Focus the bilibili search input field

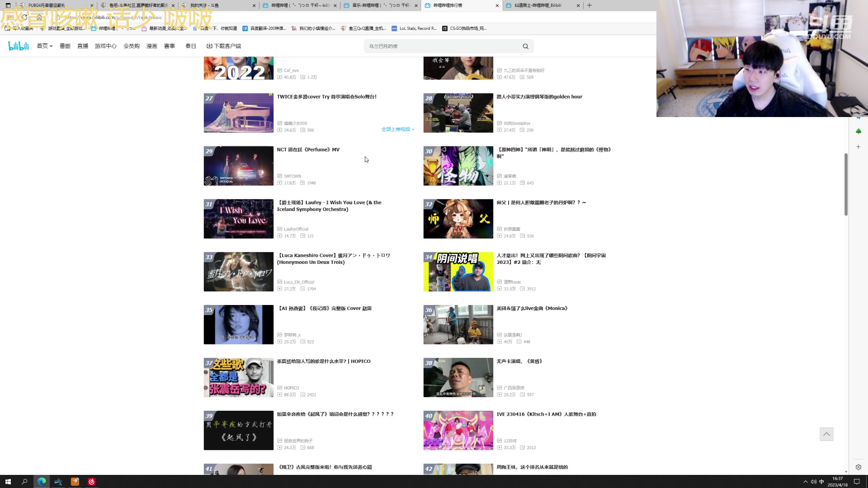click(441, 46)
